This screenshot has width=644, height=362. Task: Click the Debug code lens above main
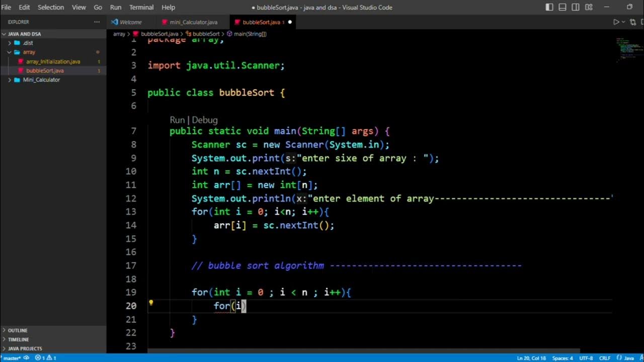coord(205,120)
